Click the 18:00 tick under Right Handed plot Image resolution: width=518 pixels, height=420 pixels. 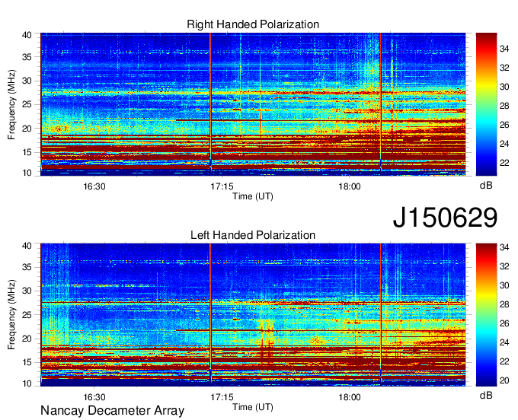click(350, 186)
